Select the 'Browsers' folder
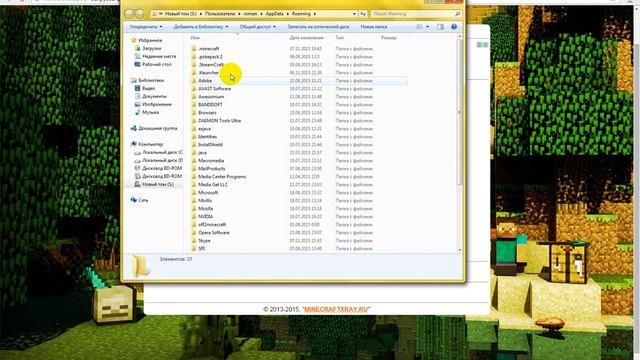This screenshot has height=360, width=640. tap(207, 113)
